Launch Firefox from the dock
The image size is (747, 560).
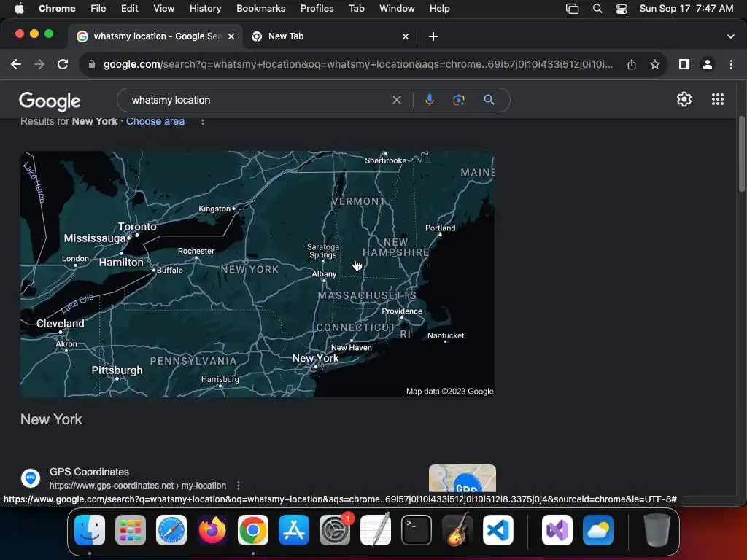pyautogui.click(x=212, y=530)
